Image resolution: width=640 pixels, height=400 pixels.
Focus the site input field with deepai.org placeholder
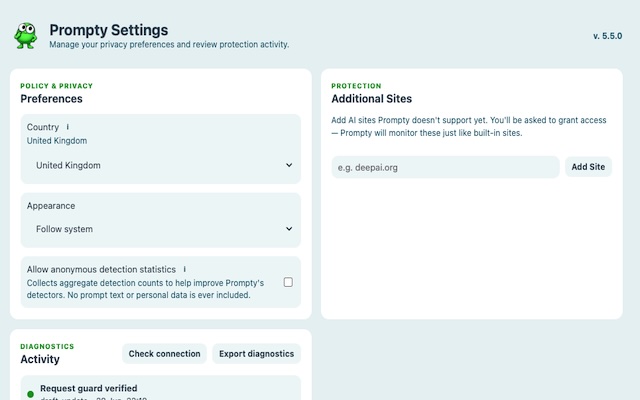click(x=445, y=167)
